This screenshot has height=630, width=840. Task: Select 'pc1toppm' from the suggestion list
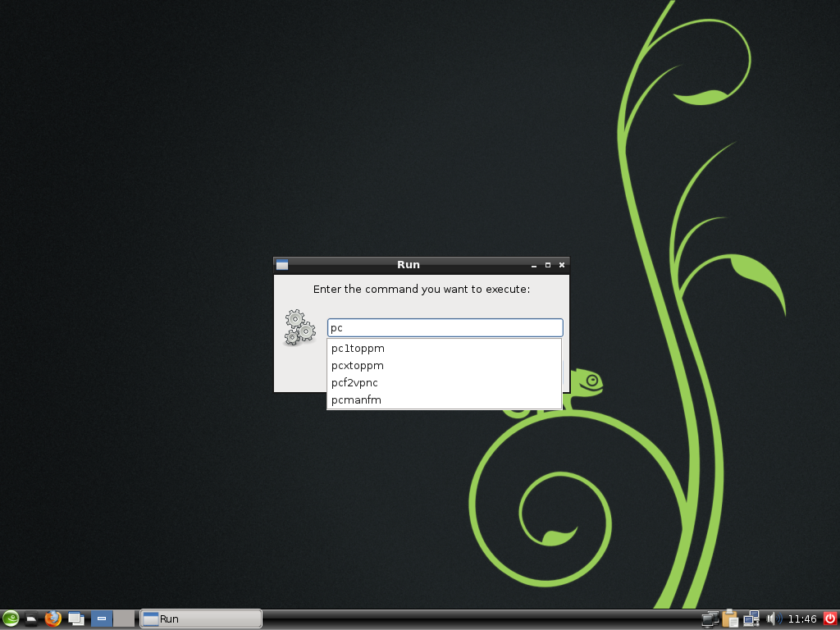[444, 348]
